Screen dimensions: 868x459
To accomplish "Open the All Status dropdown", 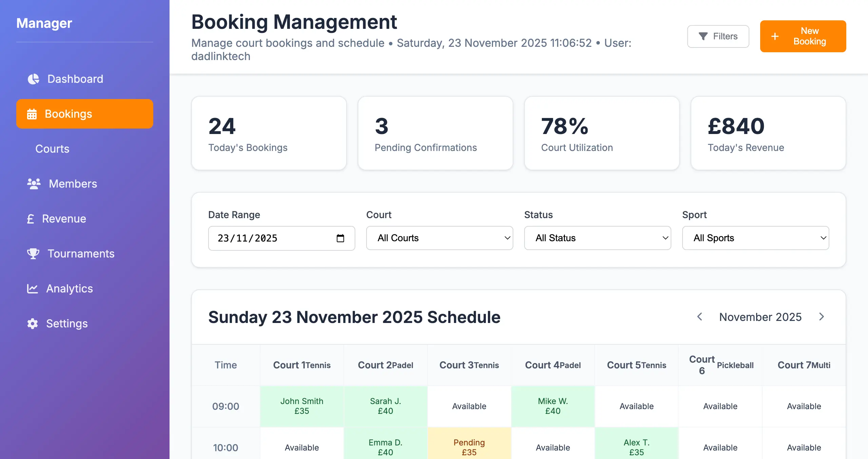I will (x=597, y=238).
